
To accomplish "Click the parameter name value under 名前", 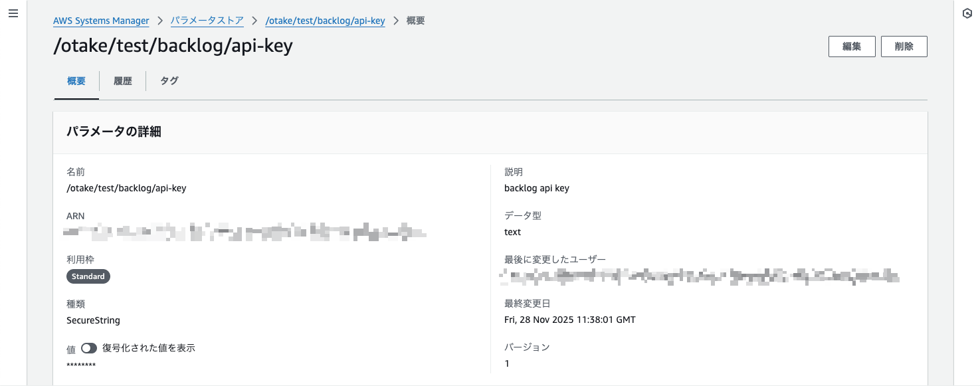I will (126, 188).
